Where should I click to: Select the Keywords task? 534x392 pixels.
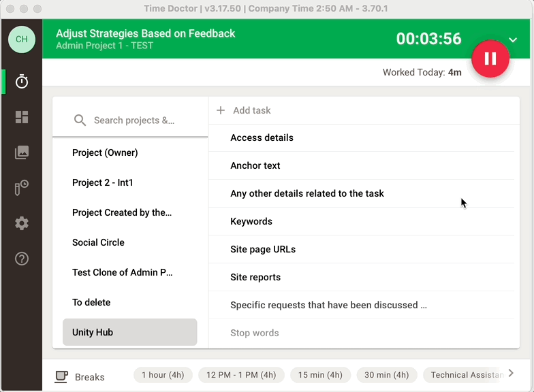point(251,221)
